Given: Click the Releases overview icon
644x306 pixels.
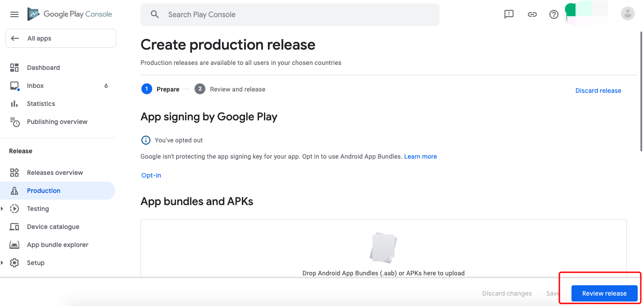Looking at the screenshot, I should [x=14, y=173].
